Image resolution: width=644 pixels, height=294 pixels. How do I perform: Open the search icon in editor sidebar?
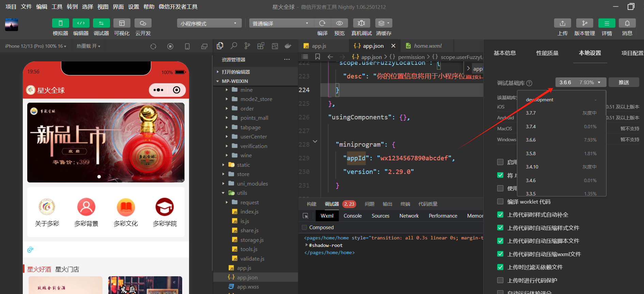(x=234, y=46)
